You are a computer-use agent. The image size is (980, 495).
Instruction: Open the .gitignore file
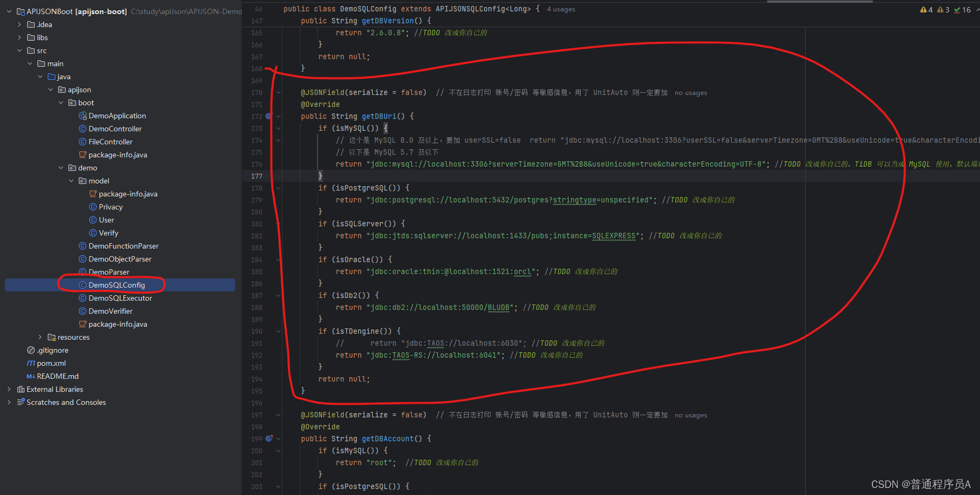[x=53, y=350]
